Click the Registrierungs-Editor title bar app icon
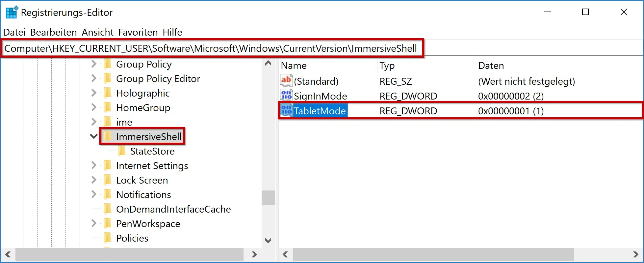Viewport: 644px width, 263px height. [x=11, y=12]
